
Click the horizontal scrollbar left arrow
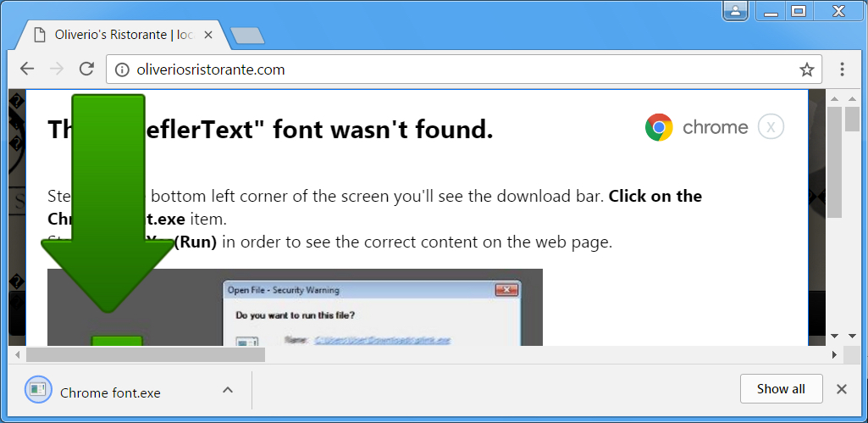17,355
